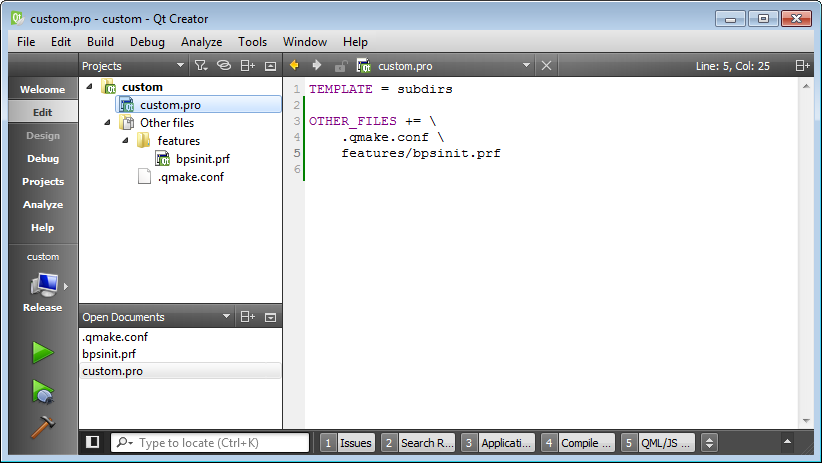The width and height of the screenshot is (822, 463).
Task: Collapse the features folder node
Action: click(125, 141)
